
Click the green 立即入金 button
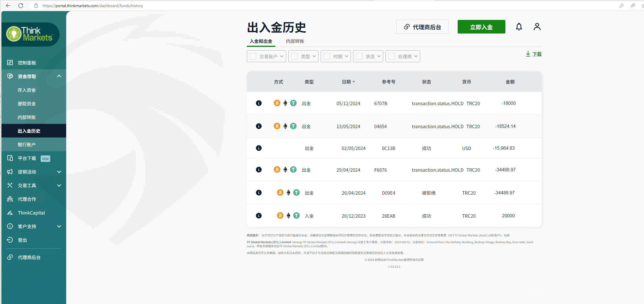[x=481, y=27]
